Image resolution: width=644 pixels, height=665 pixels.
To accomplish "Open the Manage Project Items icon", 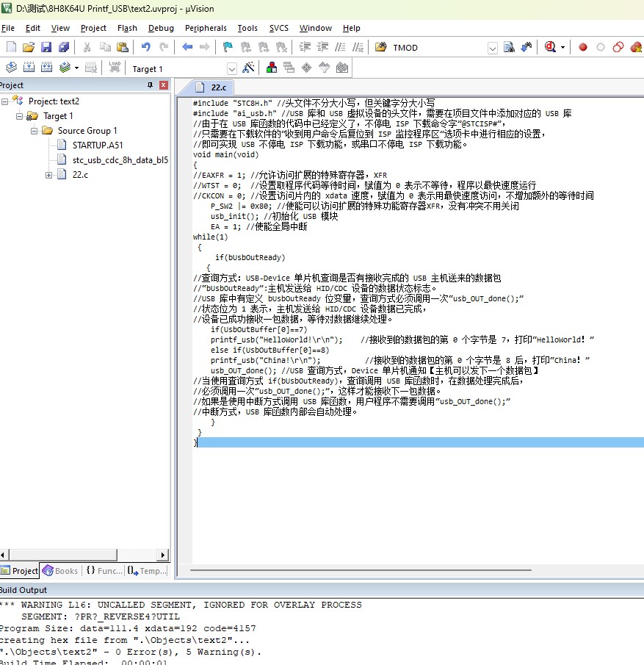I will pyautogui.click(x=272, y=68).
